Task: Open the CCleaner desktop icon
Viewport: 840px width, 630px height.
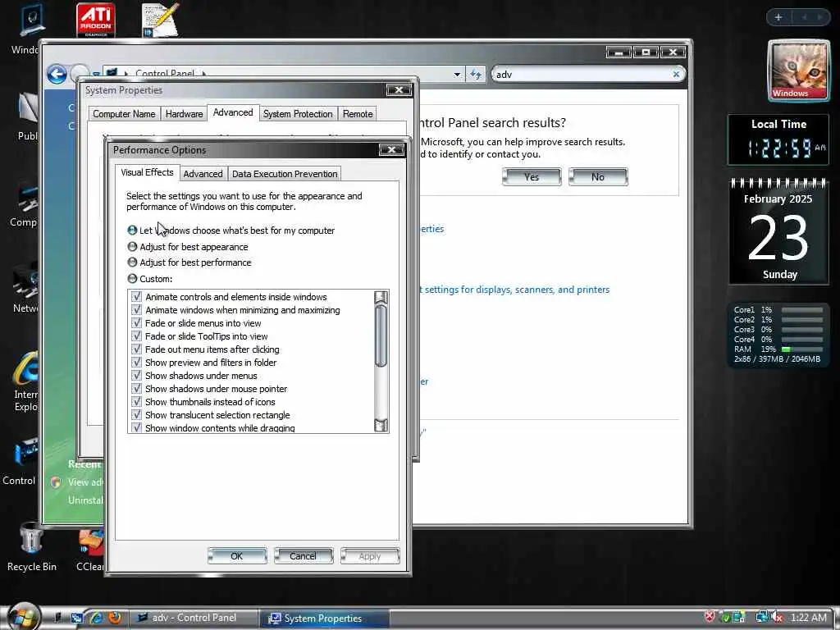Action: tap(90, 550)
